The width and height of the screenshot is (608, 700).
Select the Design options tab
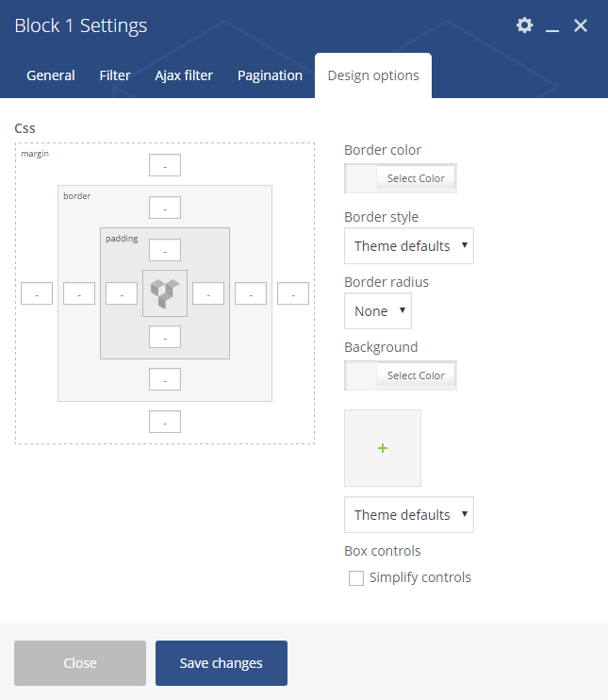pos(373,75)
